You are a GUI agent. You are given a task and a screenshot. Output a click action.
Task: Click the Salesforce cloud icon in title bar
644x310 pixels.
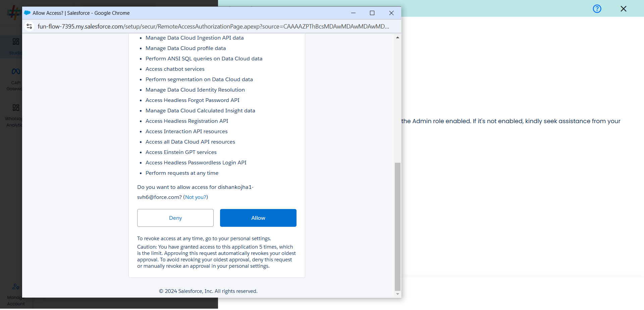(x=27, y=13)
